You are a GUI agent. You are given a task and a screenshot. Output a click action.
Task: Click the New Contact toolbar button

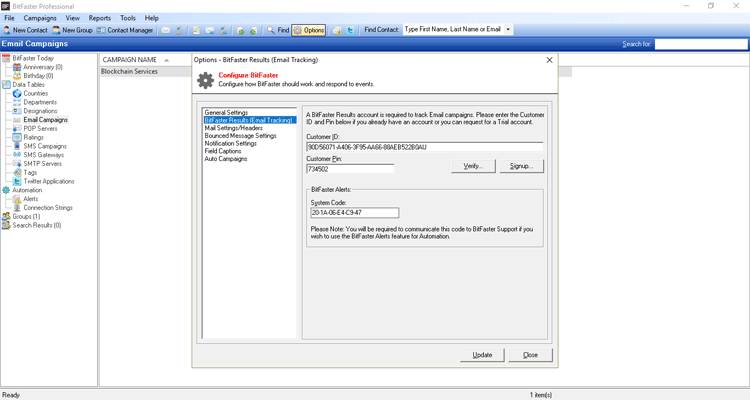pyautogui.click(x=25, y=30)
